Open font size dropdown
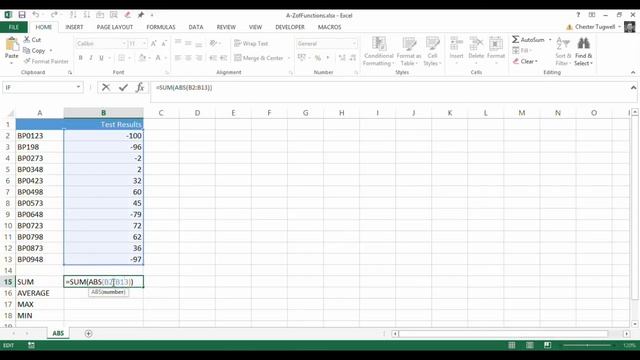640x360 pixels. tap(144, 43)
